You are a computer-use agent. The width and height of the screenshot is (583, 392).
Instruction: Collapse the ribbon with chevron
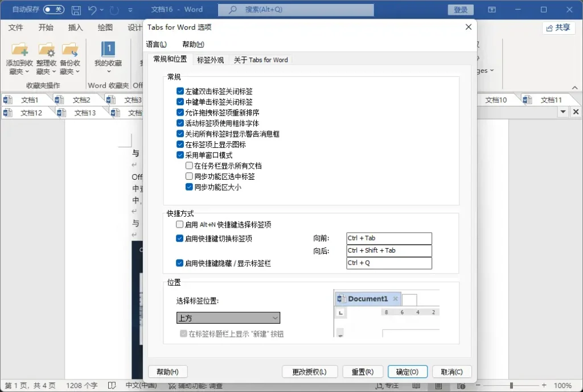point(575,88)
